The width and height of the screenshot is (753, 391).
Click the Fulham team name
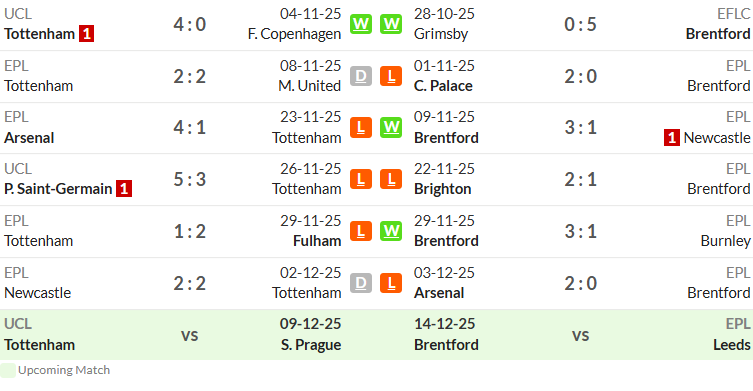pyautogui.click(x=317, y=241)
